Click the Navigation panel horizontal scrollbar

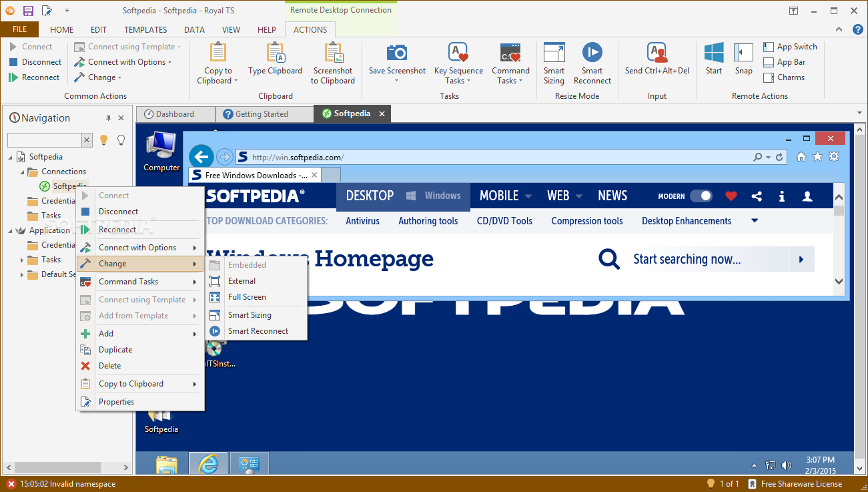(57, 467)
